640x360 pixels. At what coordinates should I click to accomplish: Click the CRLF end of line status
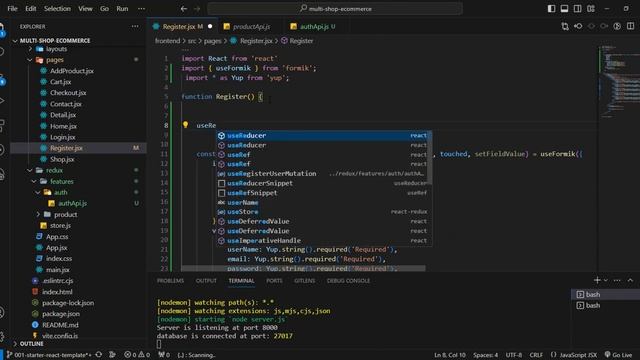(536, 355)
